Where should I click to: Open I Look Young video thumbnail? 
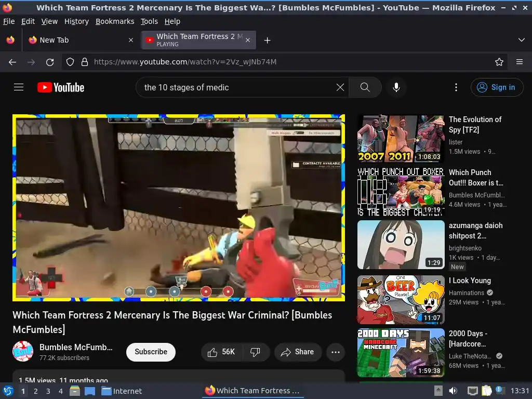401,300
